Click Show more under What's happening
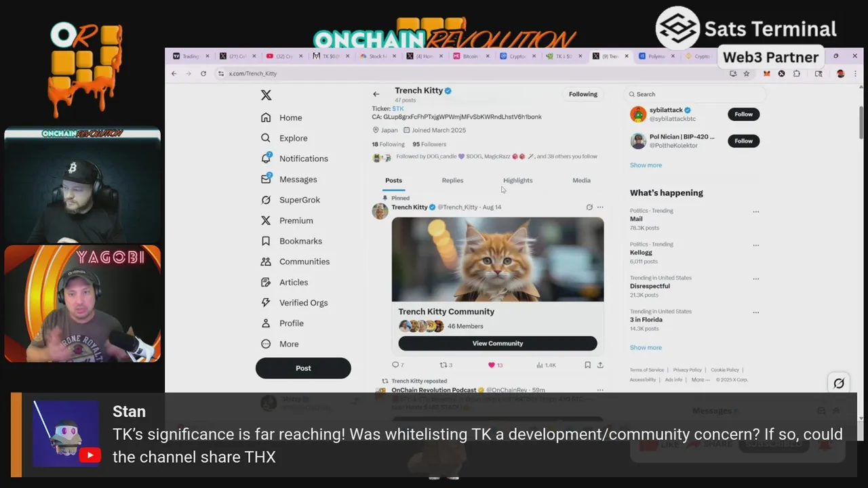Screen dimensions: 868x488 (x=646, y=347)
